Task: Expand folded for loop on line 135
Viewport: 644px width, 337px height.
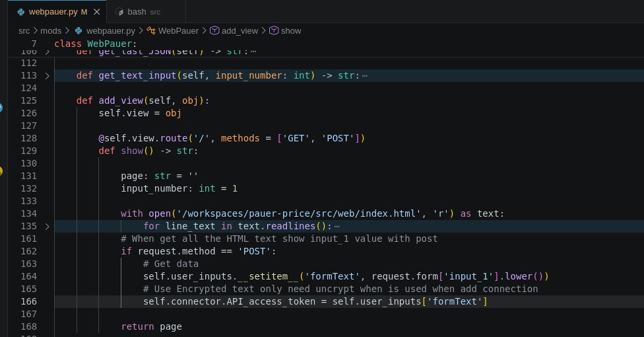Action: click(x=48, y=226)
